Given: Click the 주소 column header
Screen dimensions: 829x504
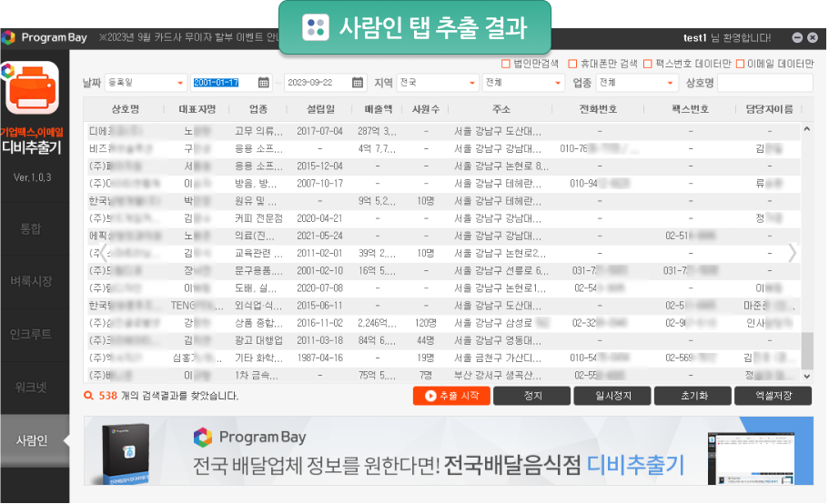Looking at the screenshot, I should tap(500, 109).
